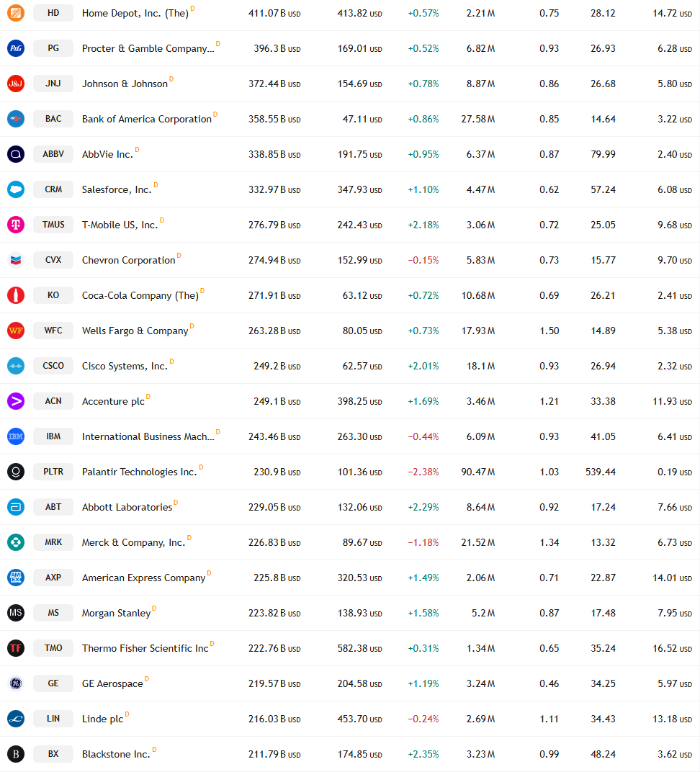
Task: Select the IBM ticker badge
Action: [x=53, y=436]
